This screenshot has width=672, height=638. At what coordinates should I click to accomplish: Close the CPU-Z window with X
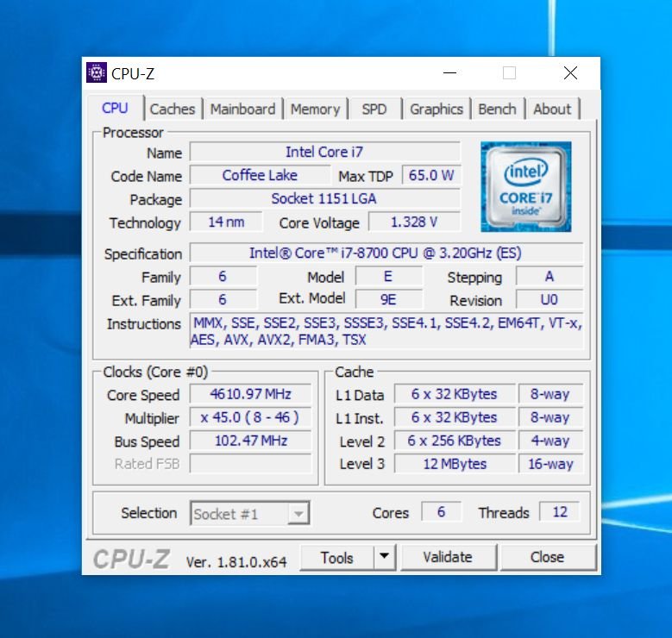pos(570,73)
